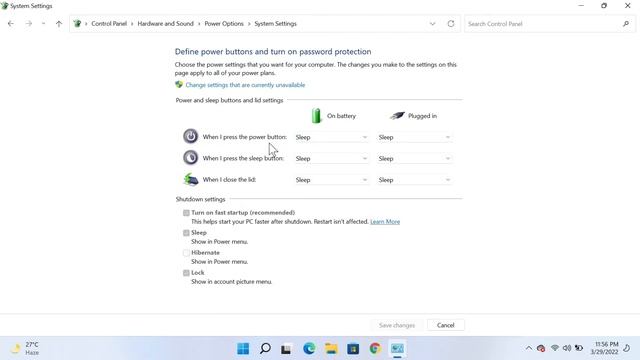This screenshot has width=640, height=360.
Task: Click Change settings that are currently unavailable
Action: pyautogui.click(x=245, y=85)
